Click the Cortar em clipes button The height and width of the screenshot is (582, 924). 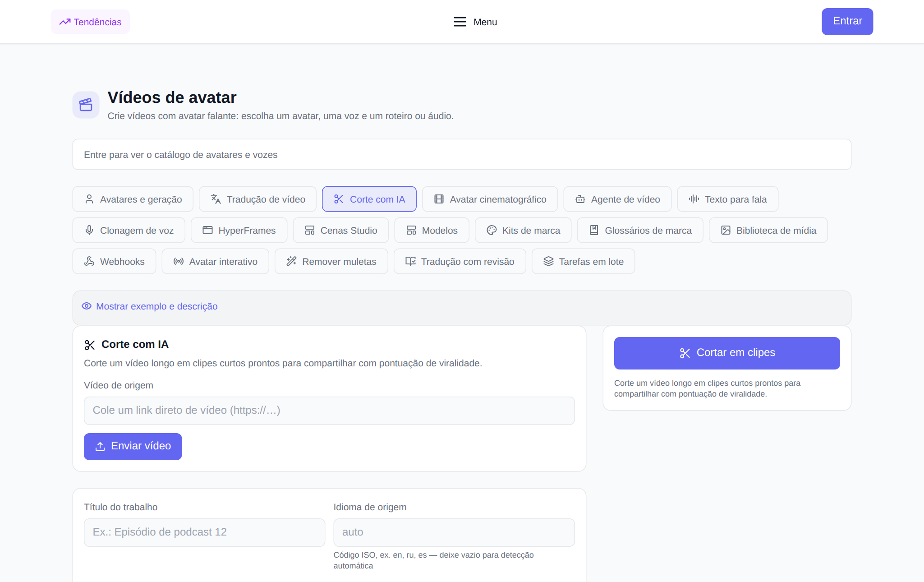(726, 353)
